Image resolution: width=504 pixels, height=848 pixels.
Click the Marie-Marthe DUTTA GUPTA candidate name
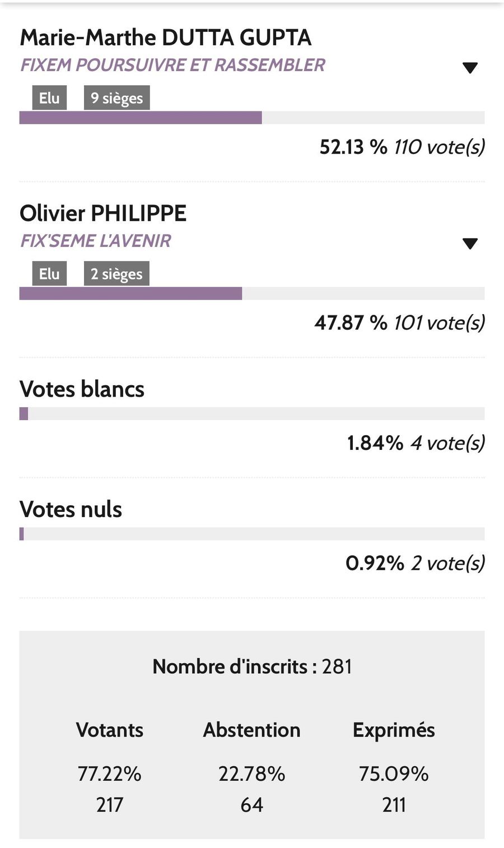(x=165, y=38)
